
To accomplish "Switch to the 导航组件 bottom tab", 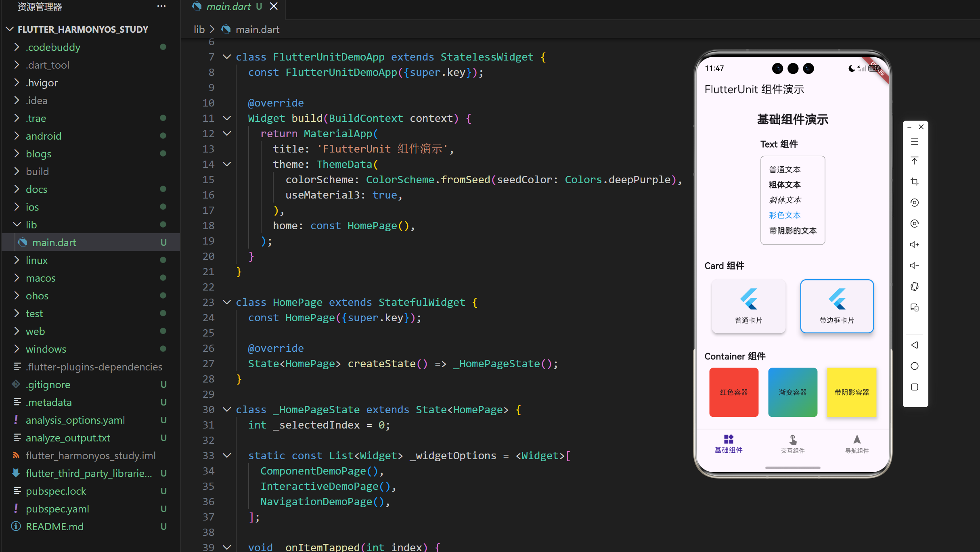I will pyautogui.click(x=856, y=443).
